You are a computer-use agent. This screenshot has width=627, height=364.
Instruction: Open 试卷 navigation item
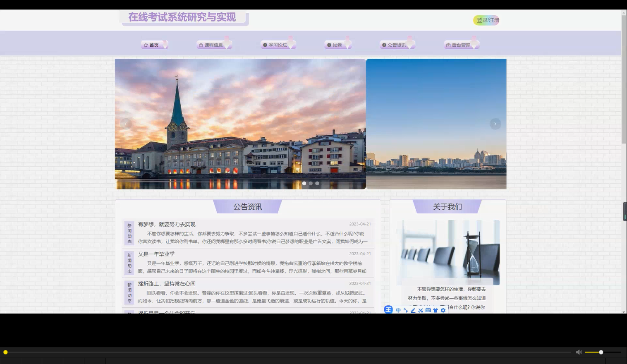[337, 45]
